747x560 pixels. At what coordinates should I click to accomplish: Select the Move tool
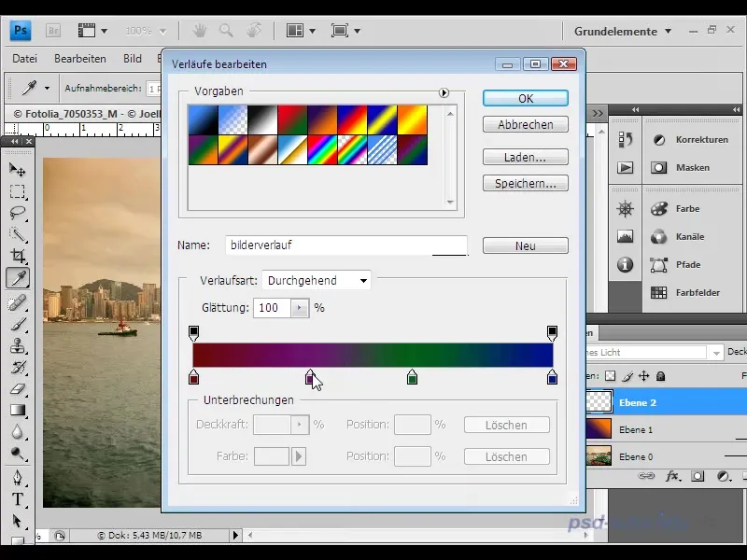[x=18, y=170]
